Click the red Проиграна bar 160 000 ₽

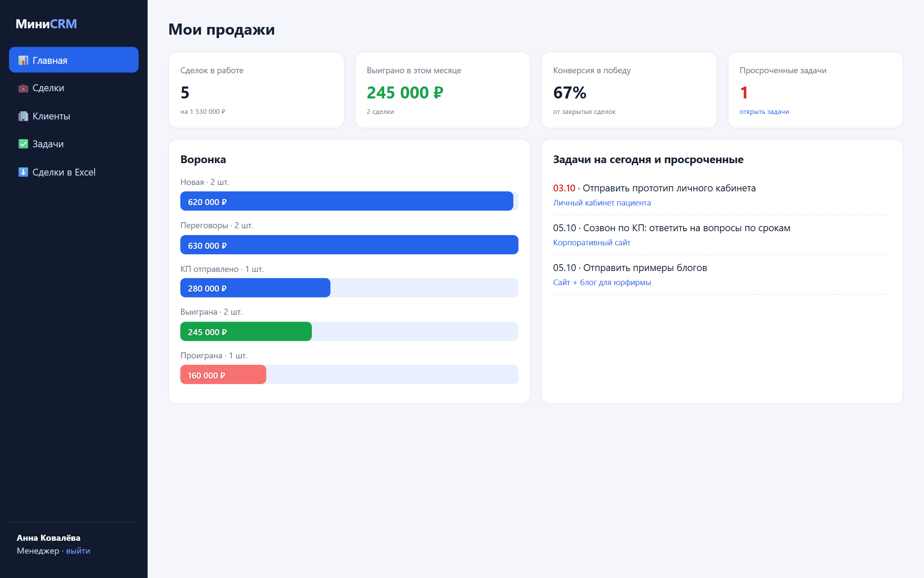(223, 375)
